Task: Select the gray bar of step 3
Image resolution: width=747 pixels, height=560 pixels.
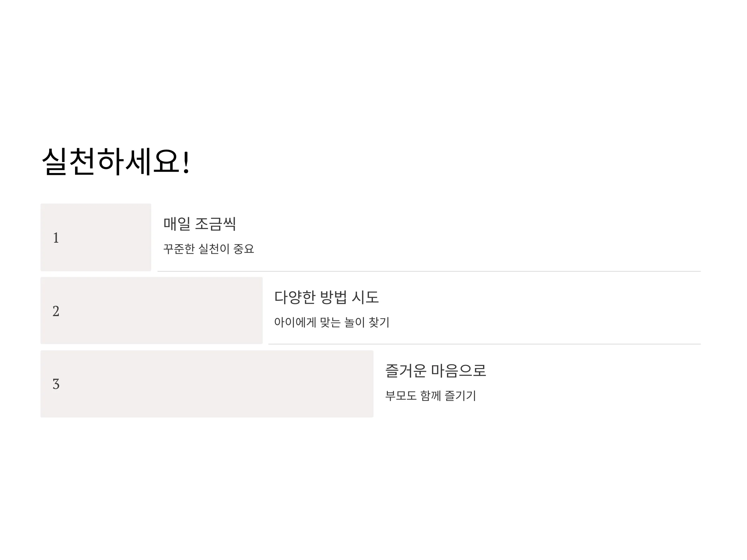Action: click(207, 384)
